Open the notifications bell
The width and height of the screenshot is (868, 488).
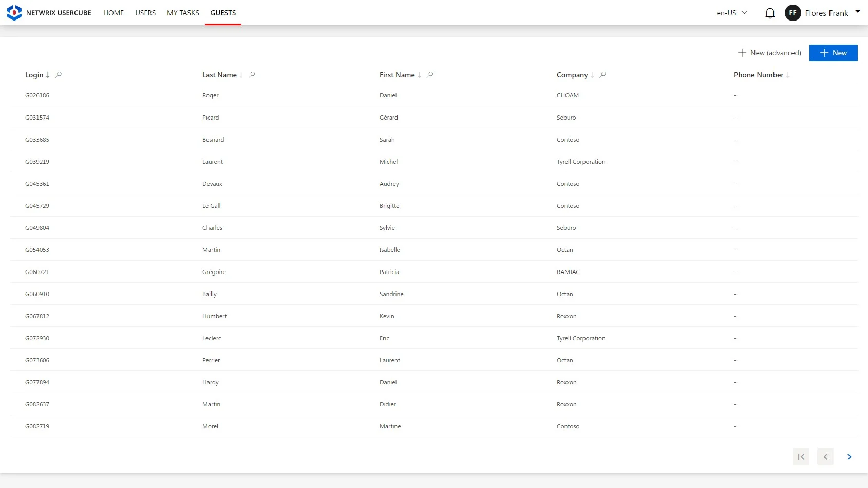tap(770, 13)
